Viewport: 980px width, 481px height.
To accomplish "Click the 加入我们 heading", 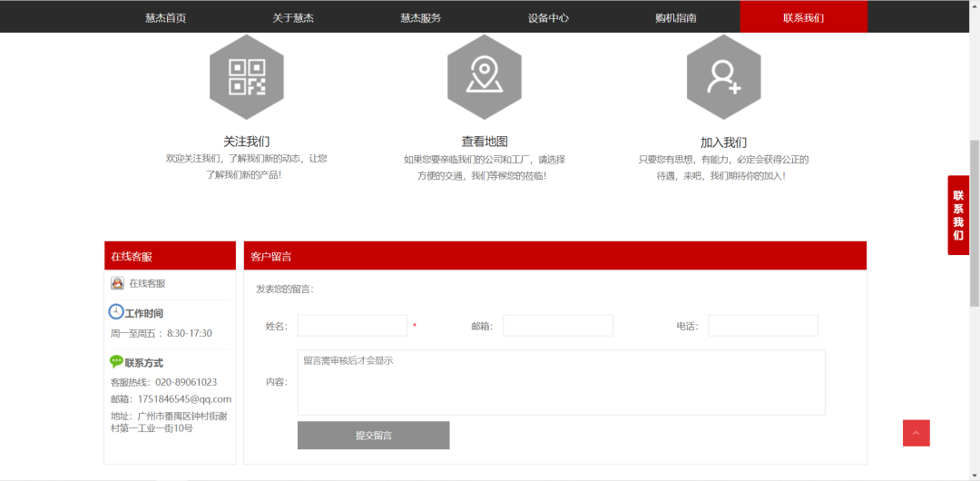I will (x=724, y=142).
